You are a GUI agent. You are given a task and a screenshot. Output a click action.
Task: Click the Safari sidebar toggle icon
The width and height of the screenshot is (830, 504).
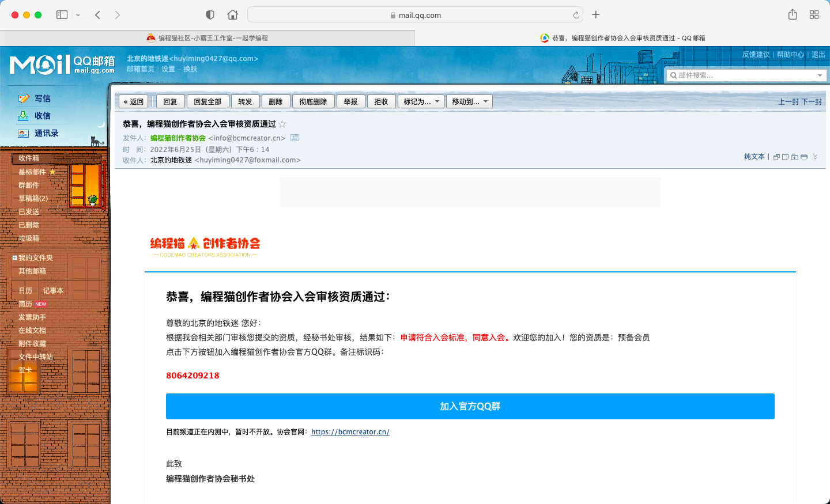tap(62, 15)
